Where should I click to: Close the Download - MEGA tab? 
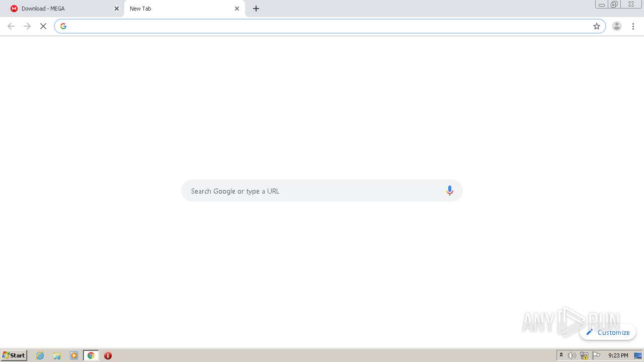(x=117, y=9)
